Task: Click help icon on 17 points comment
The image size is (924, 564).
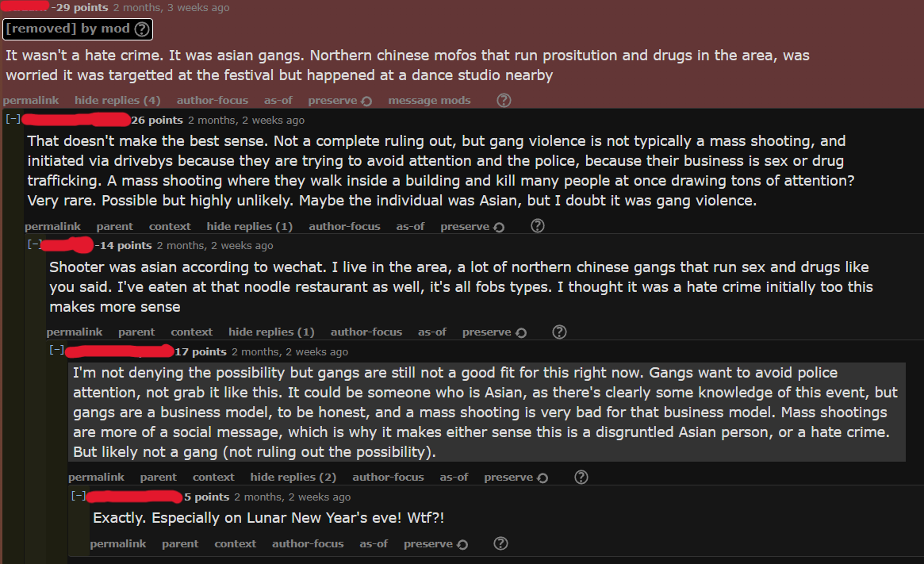Action: [581, 477]
